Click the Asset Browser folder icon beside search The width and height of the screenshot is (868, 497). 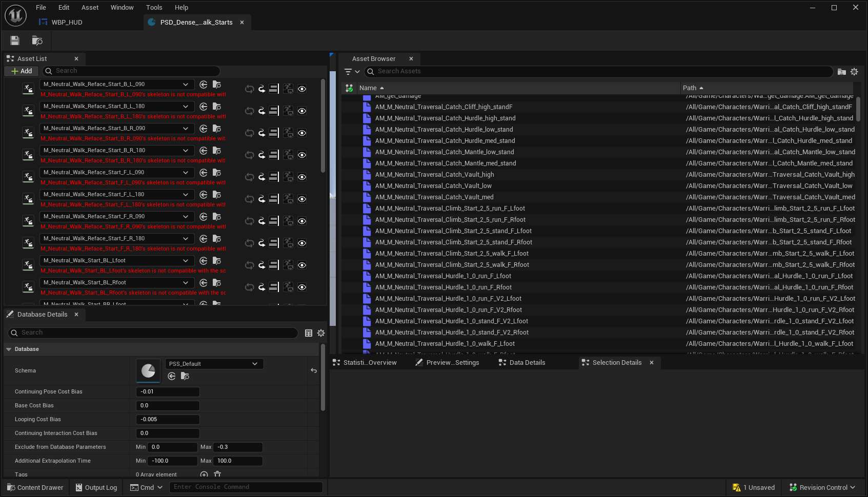coord(841,72)
